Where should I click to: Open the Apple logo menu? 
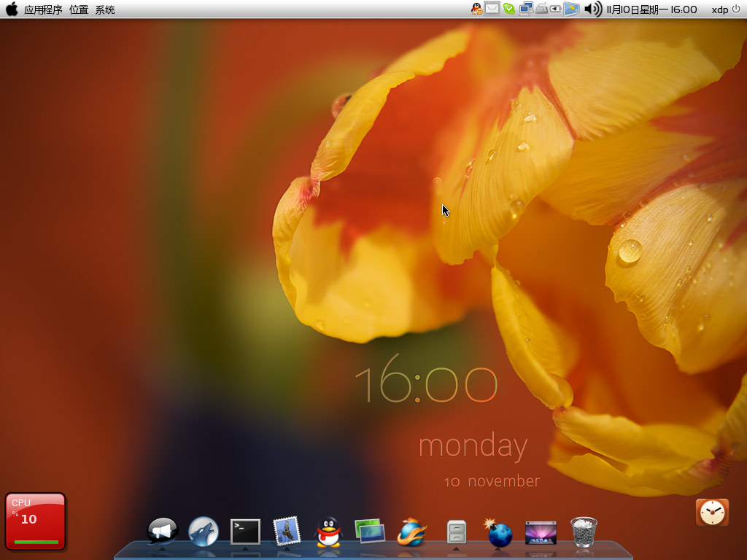pos(12,9)
